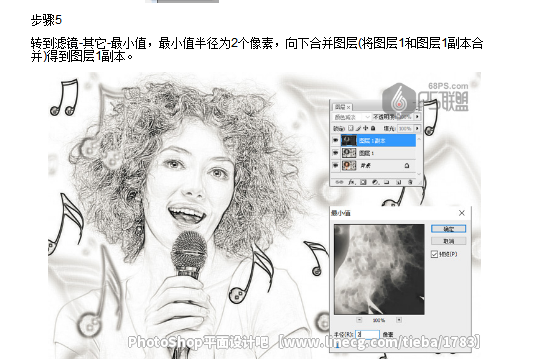
Task: Create a new group with folder icon
Action: (x=386, y=182)
